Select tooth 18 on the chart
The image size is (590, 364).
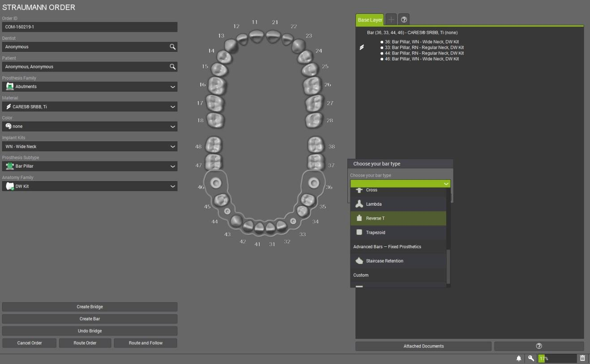pos(216,120)
